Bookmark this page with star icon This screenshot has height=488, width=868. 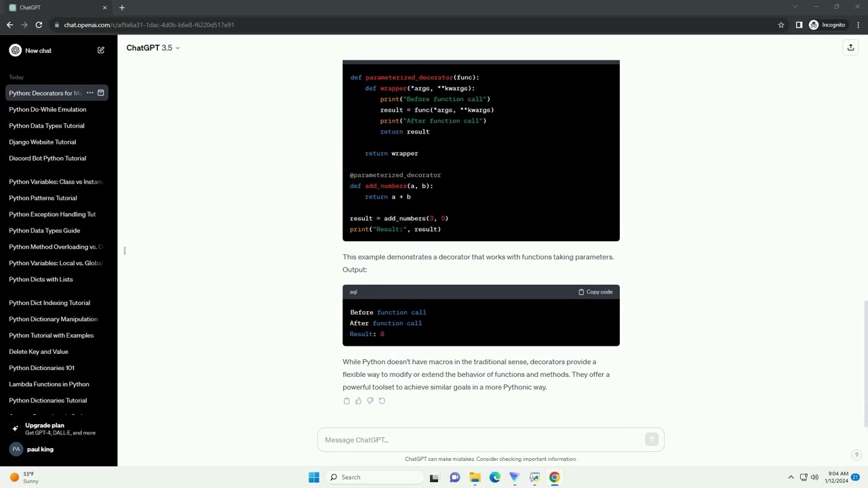tap(781, 25)
